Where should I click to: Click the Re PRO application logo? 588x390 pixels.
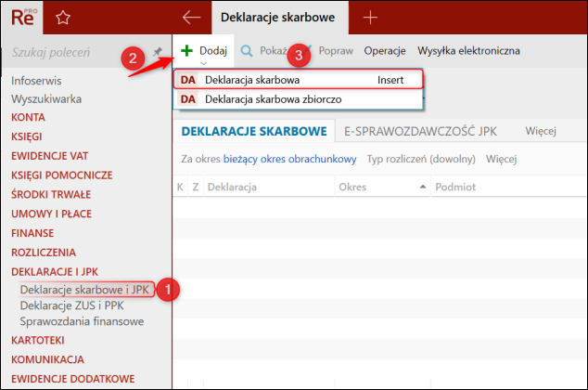(x=23, y=18)
